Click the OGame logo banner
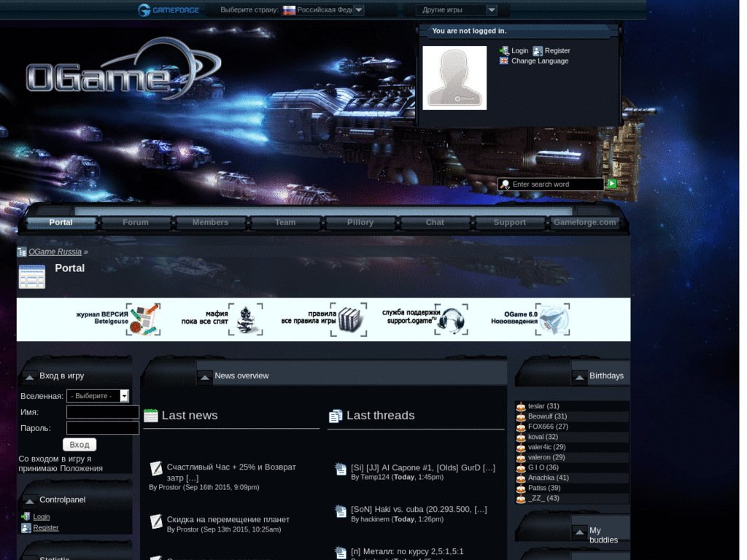747x560 pixels. click(123, 69)
